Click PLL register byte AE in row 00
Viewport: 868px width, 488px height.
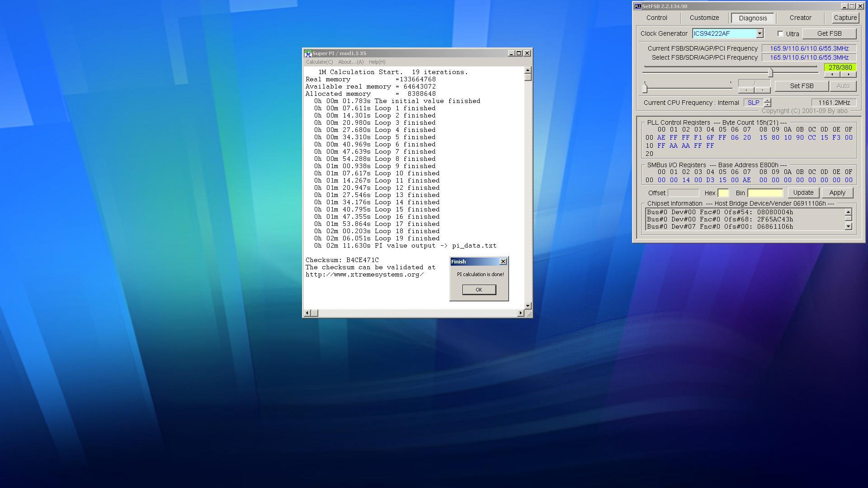661,138
